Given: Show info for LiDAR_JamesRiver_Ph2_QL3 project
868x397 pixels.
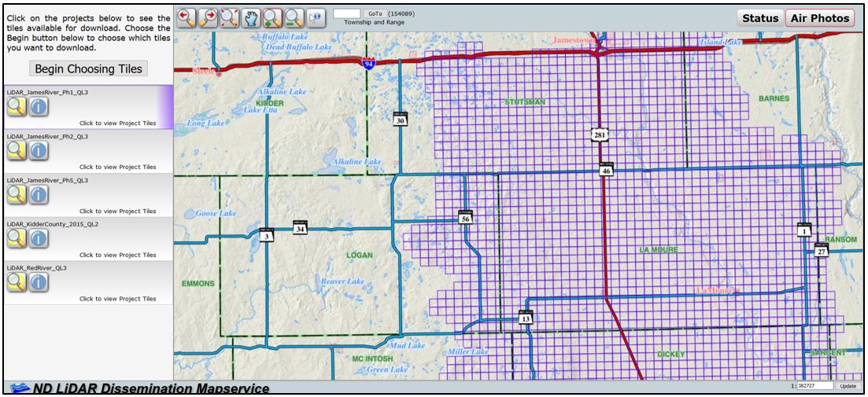Looking at the screenshot, I should coord(38,152).
